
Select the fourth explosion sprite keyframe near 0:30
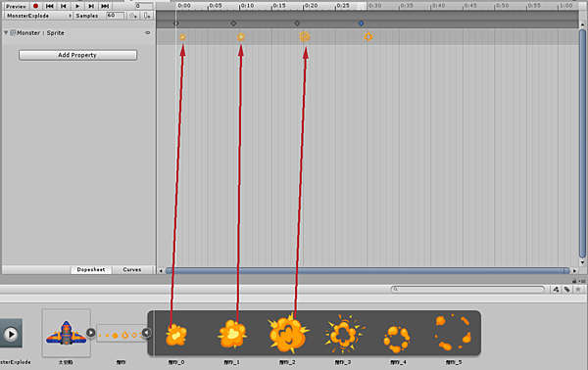pos(368,36)
